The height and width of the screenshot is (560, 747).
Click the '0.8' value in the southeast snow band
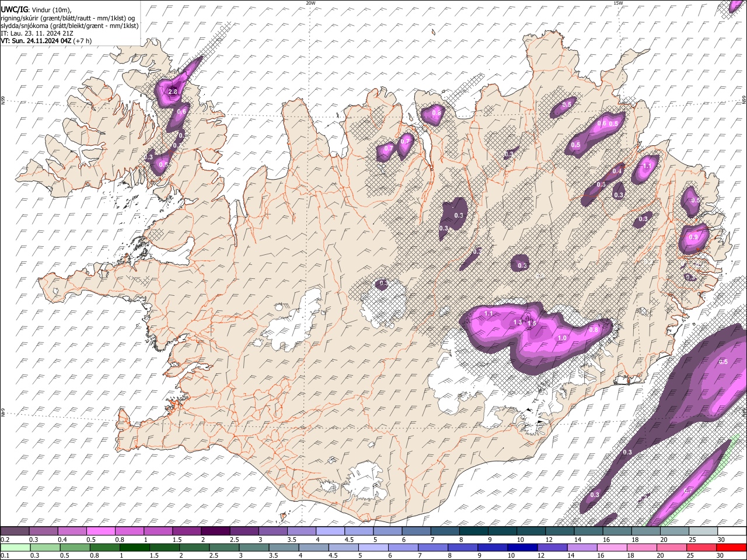click(x=594, y=330)
